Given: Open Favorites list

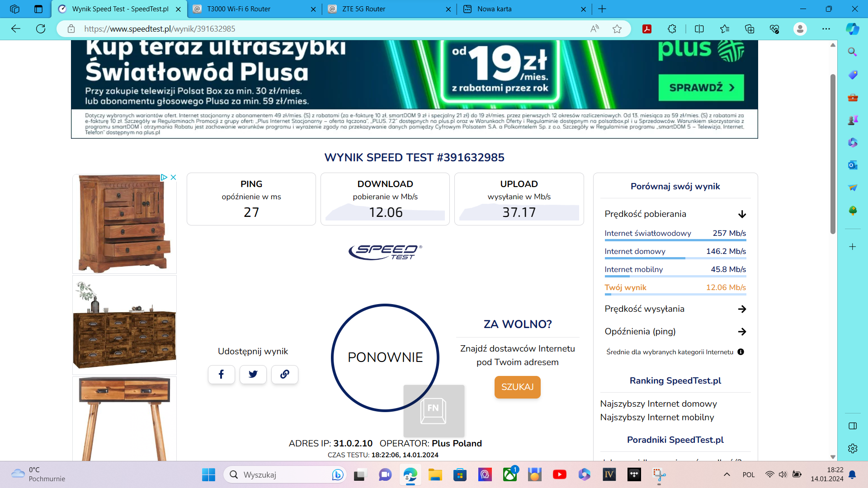Looking at the screenshot, I should (724, 29).
